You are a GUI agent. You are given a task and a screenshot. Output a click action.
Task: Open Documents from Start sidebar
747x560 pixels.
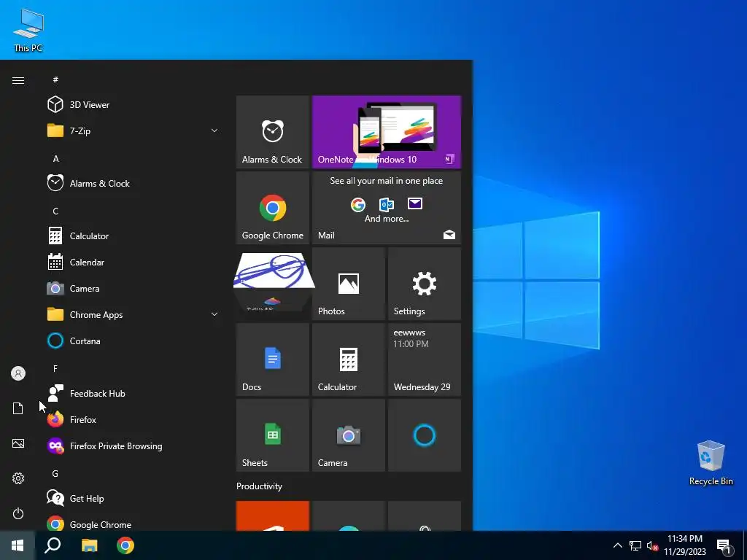[x=18, y=408]
